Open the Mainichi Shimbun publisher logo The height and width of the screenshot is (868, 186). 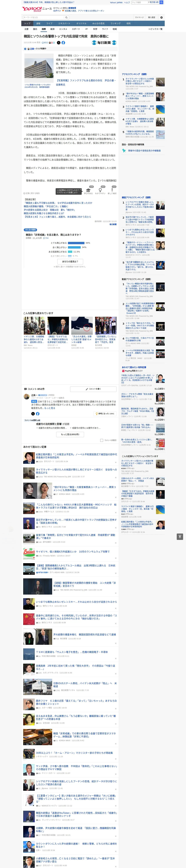(x=104, y=43)
